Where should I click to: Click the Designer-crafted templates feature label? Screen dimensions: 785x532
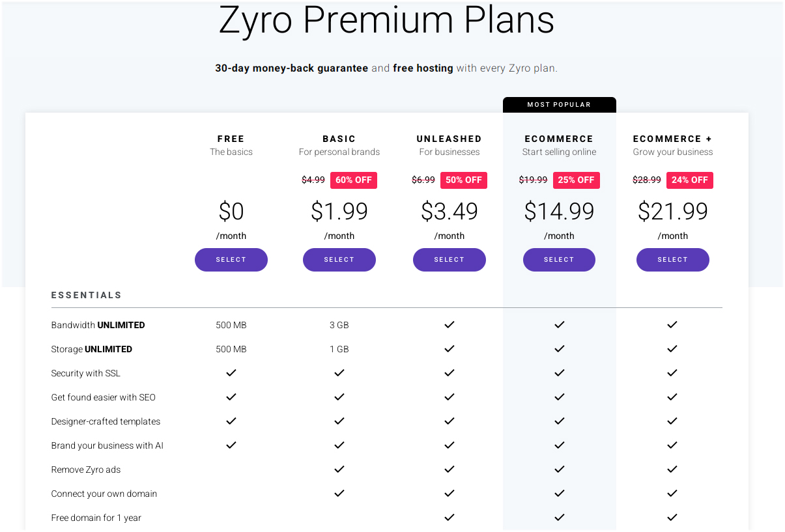pyautogui.click(x=106, y=421)
